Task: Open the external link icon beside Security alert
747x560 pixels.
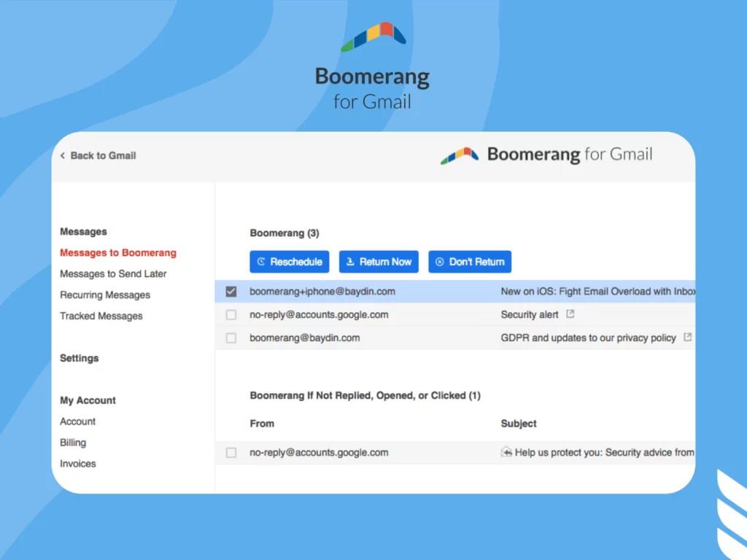Action: tap(569, 314)
